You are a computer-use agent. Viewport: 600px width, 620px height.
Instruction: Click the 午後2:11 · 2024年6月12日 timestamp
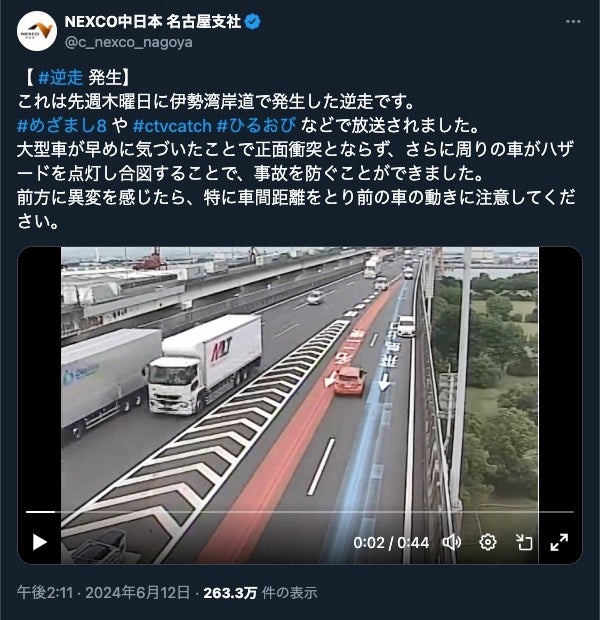(x=103, y=592)
